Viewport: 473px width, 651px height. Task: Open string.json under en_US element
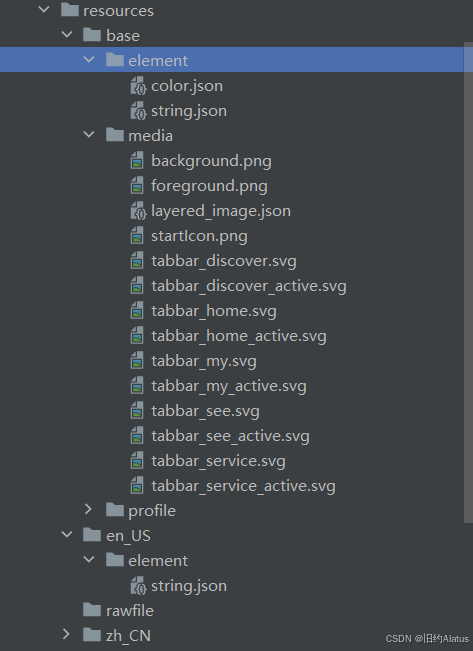(189, 586)
